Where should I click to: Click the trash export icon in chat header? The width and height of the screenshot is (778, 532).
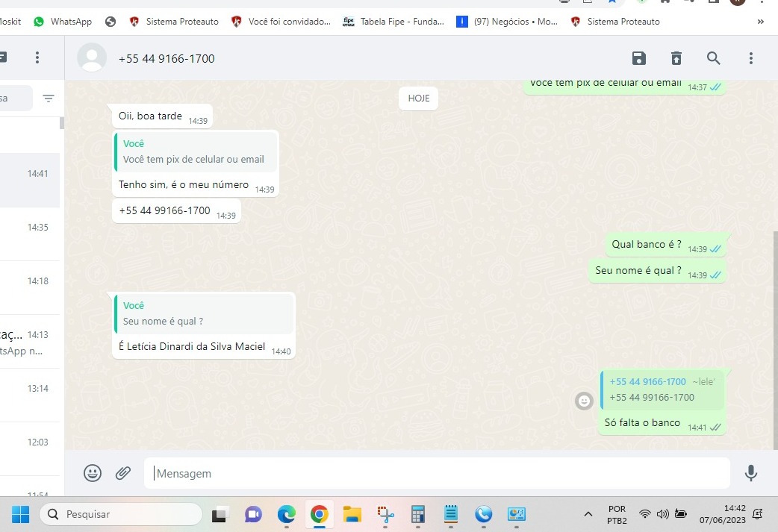pos(676,58)
